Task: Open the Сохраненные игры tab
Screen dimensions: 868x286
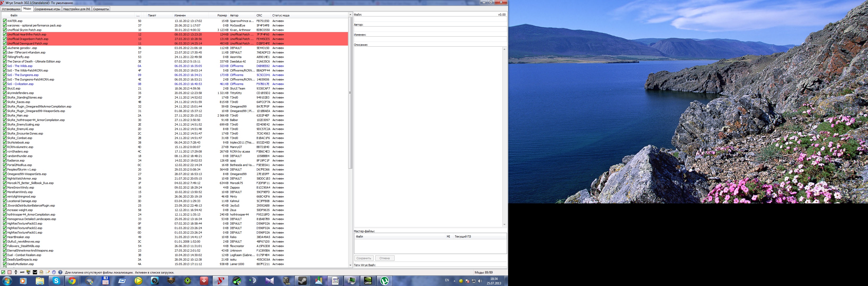Action: pyautogui.click(x=48, y=9)
